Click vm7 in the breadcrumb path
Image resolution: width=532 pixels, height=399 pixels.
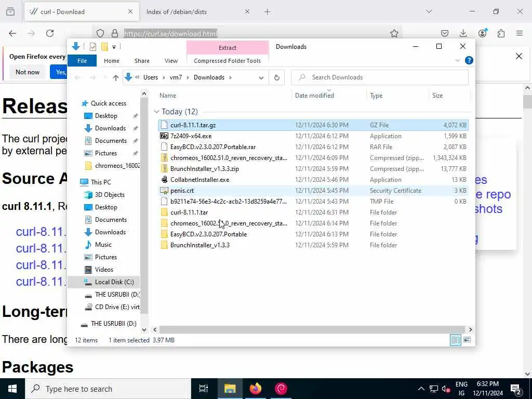(176, 77)
